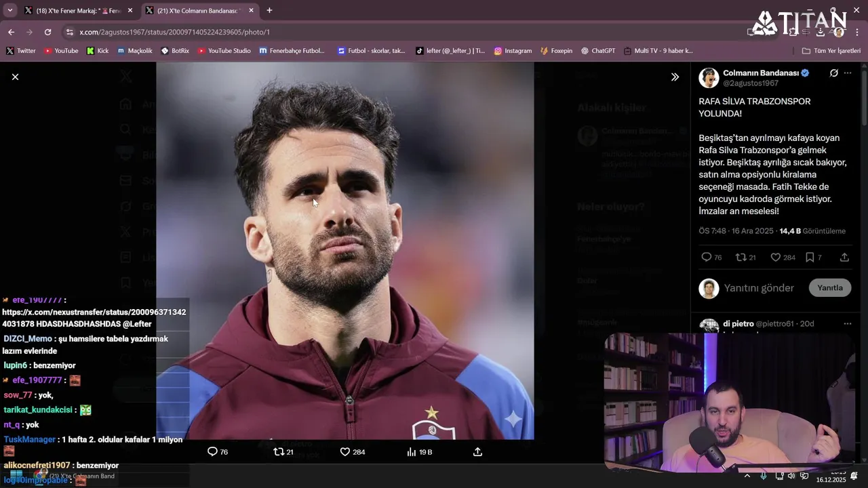
Task: Go back with the browser back arrow
Action: (11, 32)
